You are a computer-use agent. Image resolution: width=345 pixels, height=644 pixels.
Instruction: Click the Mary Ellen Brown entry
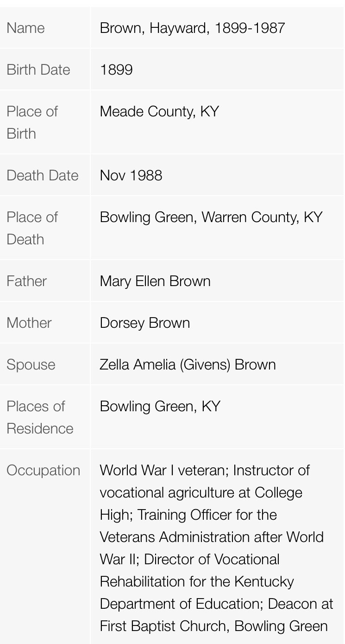[155, 281]
